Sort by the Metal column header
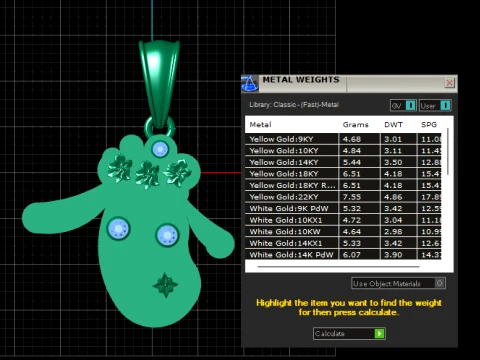480x360 pixels. click(260, 125)
